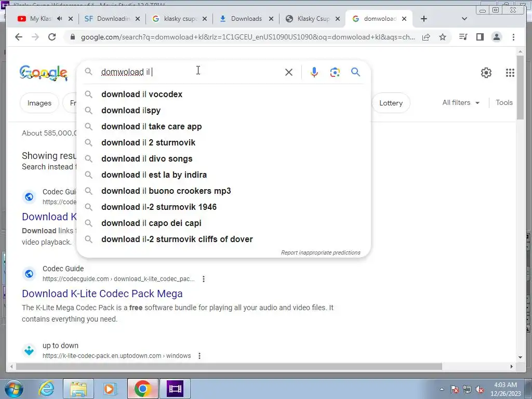Viewport: 532px width, 399px height.
Task: Click the address bar URL
Action: (248, 37)
